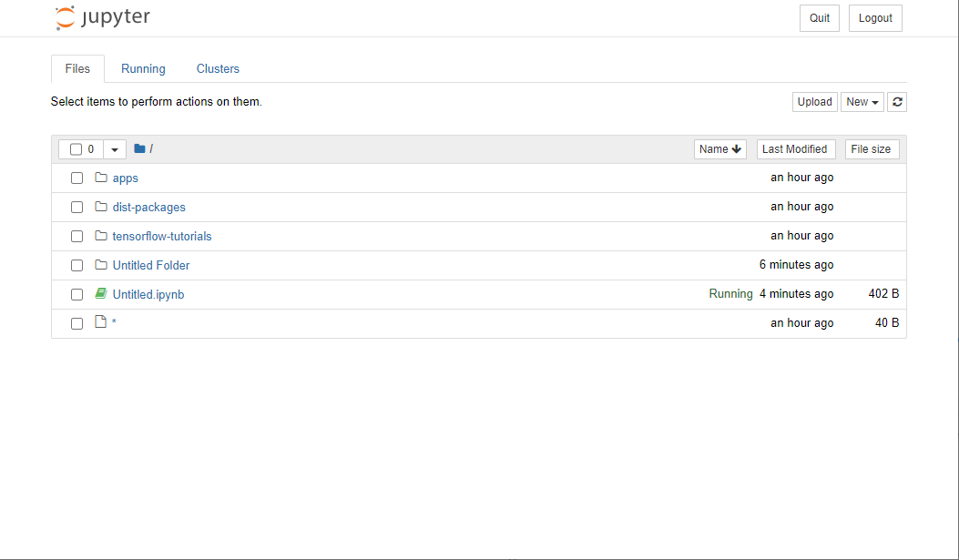
Task: Click the Untitled Folder folder icon
Action: pyautogui.click(x=101, y=265)
